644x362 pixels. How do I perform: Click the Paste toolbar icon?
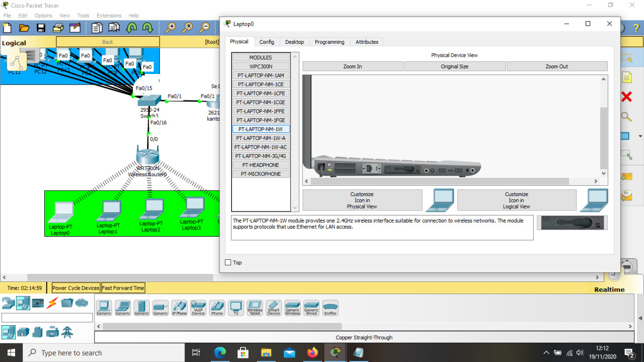tap(114, 28)
